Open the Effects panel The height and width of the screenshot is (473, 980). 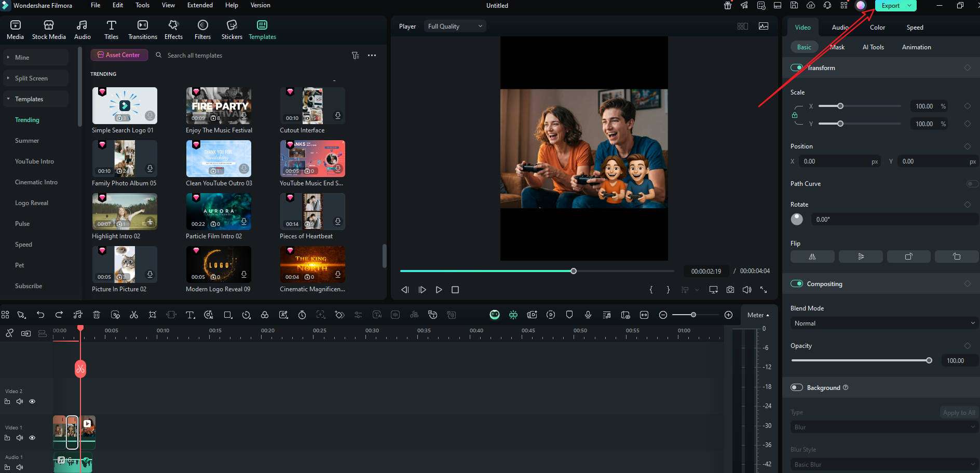(173, 30)
